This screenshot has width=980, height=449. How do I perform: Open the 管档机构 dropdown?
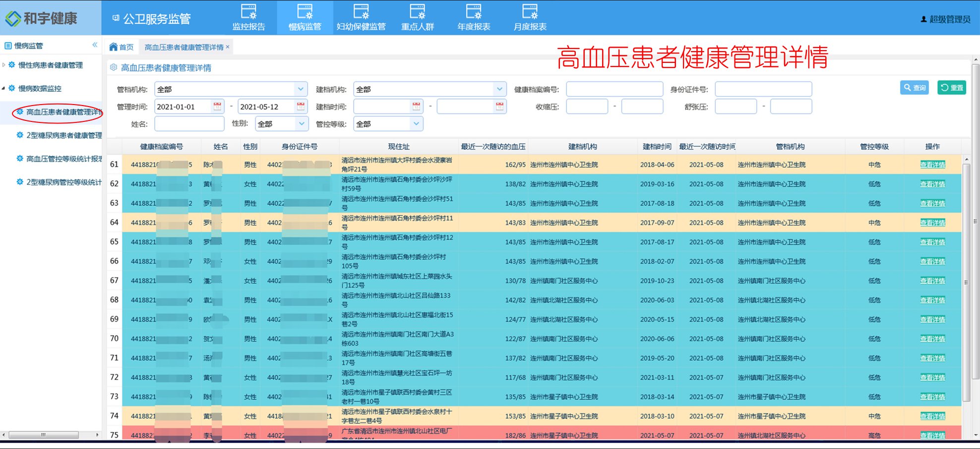pyautogui.click(x=300, y=89)
